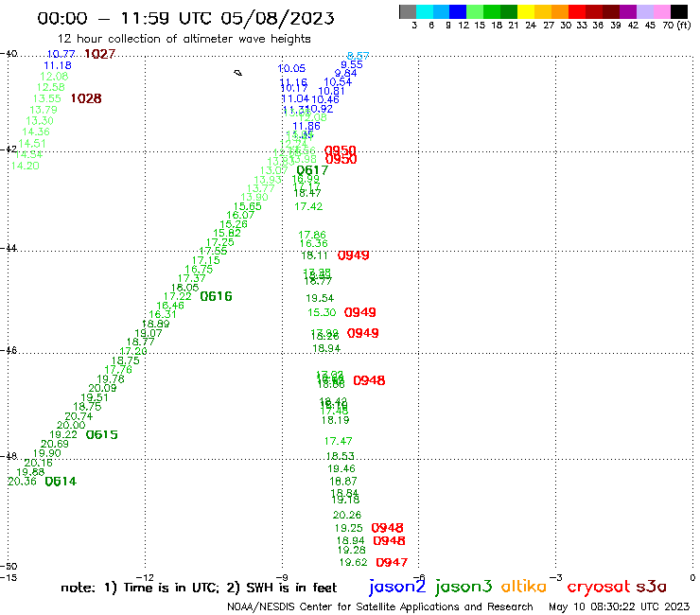Click the latitude axis label '-44'

[x=9, y=248]
